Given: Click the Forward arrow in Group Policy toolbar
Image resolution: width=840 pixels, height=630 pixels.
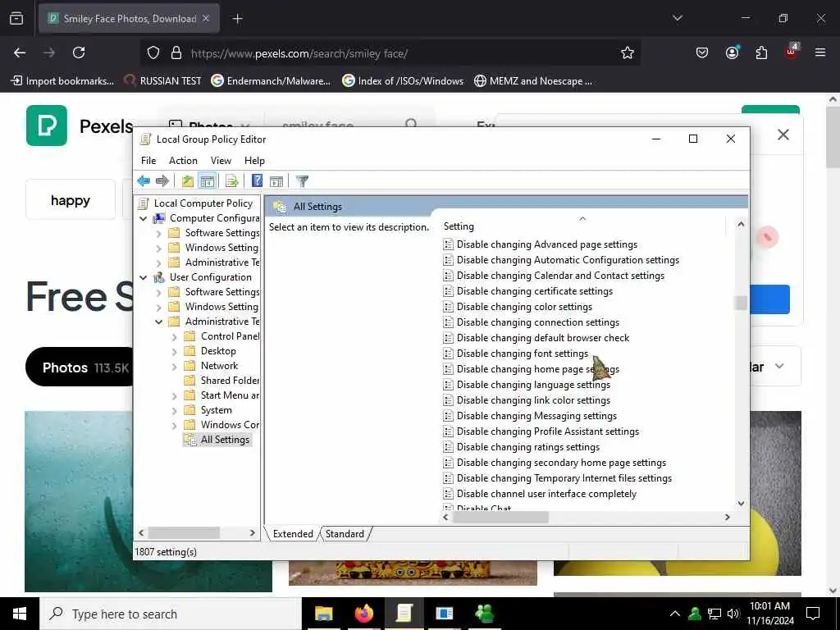Looking at the screenshot, I should coord(162,181).
